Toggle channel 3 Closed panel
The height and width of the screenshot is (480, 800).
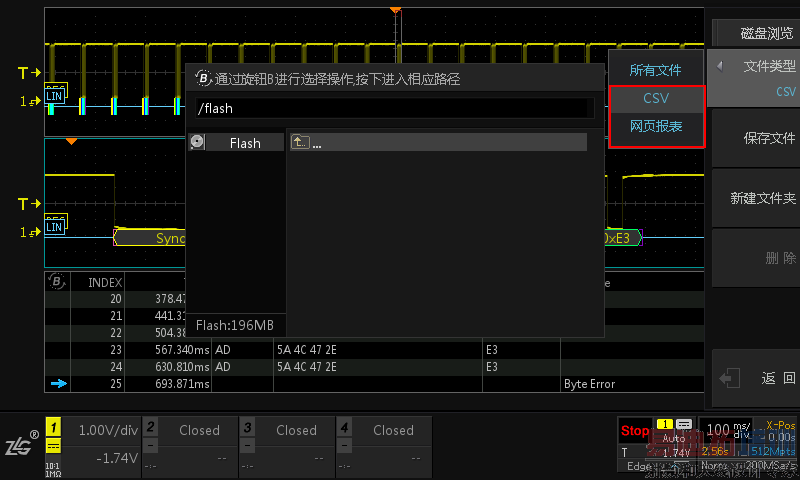click(x=286, y=446)
